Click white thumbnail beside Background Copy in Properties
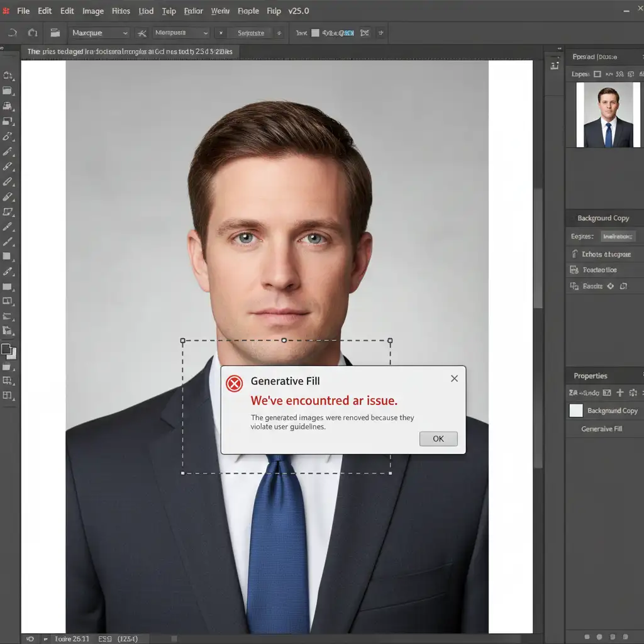644x644 pixels. 575,411
